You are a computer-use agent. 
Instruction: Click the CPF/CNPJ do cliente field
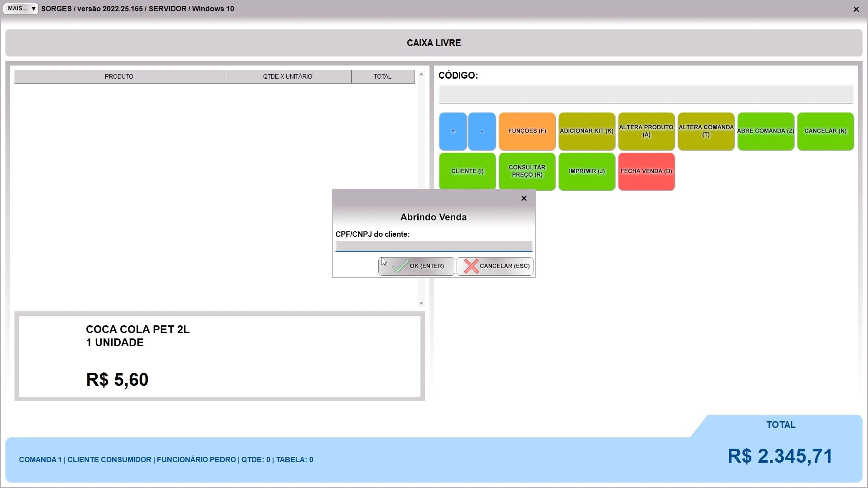(434, 246)
